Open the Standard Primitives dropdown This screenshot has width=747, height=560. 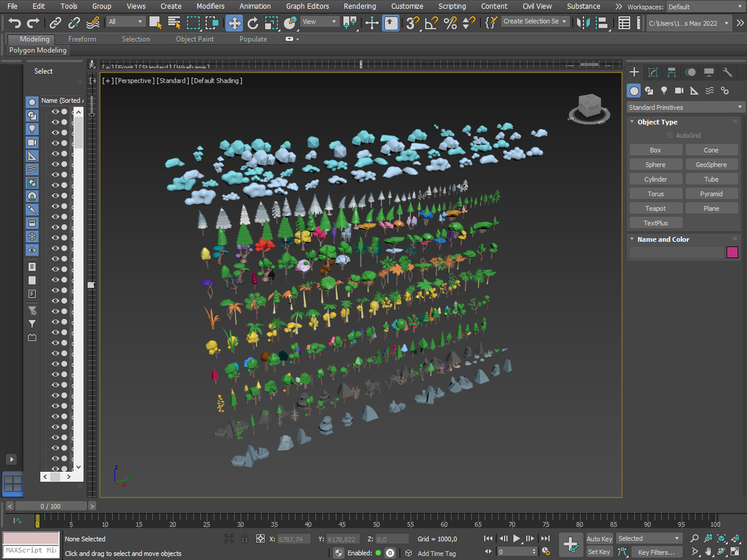[686, 107]
